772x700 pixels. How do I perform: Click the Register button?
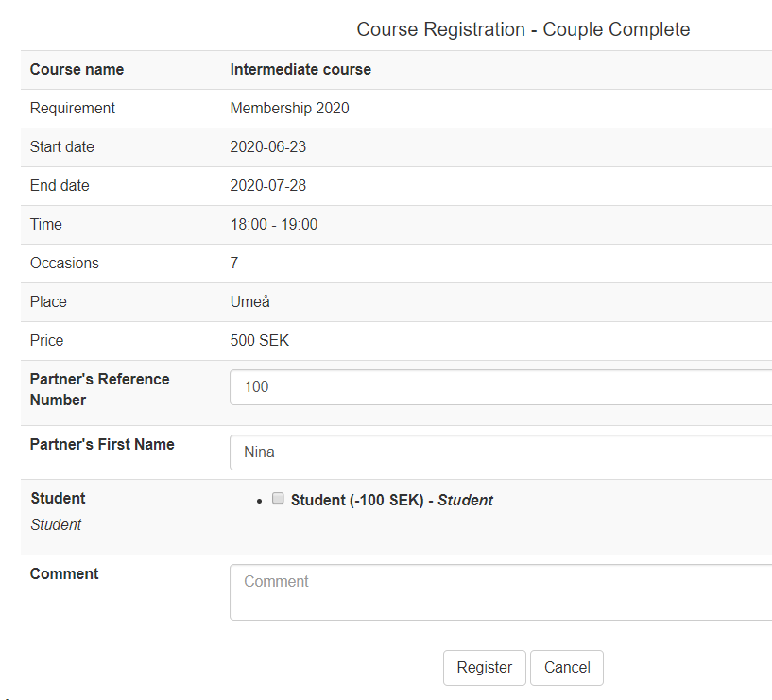pos(484,667)
